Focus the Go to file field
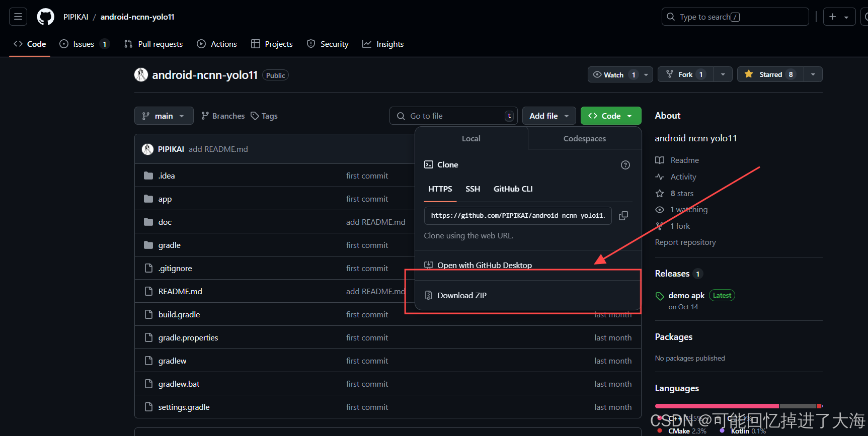Screen dimensions: 868x436 (x=453, y=116)
